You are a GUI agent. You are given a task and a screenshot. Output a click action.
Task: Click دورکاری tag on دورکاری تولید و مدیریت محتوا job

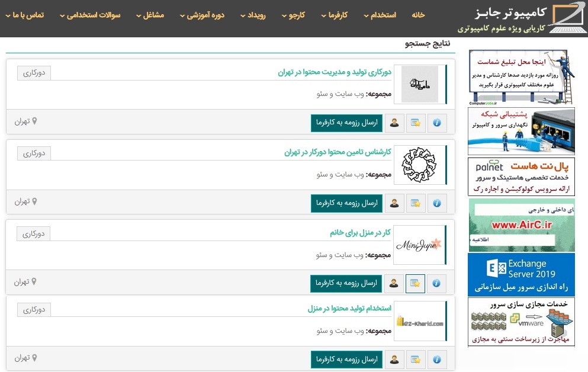[34, 73]
